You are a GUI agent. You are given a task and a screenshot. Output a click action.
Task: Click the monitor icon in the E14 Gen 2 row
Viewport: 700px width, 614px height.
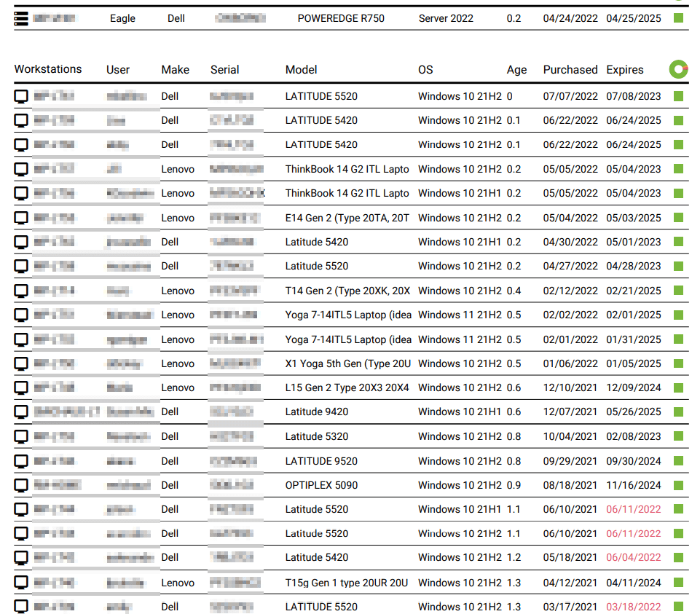(21, 218)
